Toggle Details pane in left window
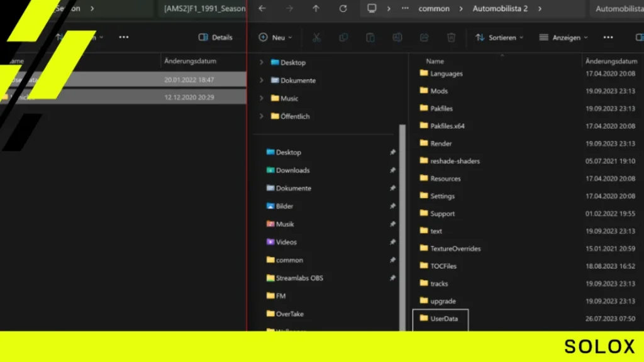644x362 pixels. click(x=216, y=37)
